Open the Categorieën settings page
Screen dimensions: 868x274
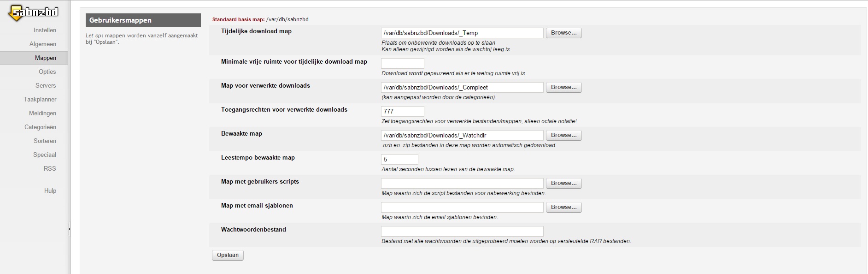[40, 127]
